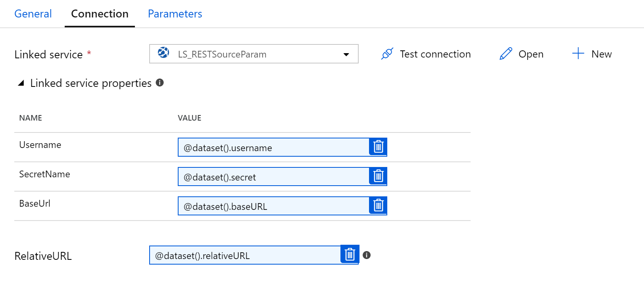Show the info tooltip next to RelativeURL
The height and width of the screenshot is (286, 644).
367,255
